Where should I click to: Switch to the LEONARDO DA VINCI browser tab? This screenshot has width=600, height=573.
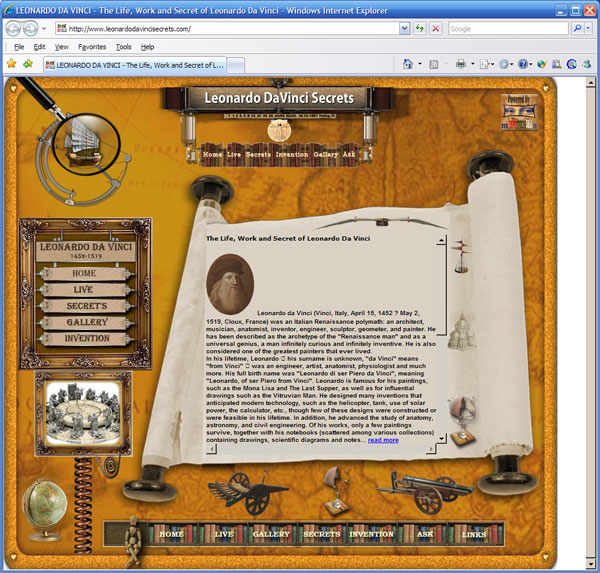(135, 64)
